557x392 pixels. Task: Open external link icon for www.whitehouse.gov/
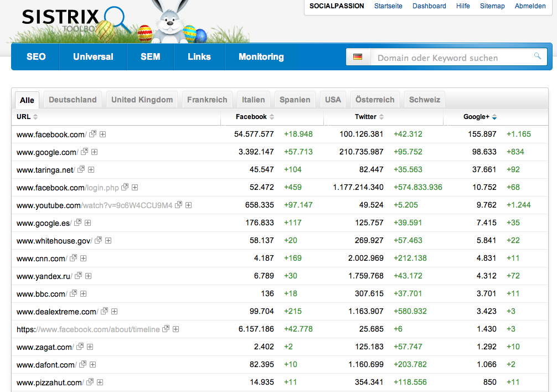(x=99, y=240)
